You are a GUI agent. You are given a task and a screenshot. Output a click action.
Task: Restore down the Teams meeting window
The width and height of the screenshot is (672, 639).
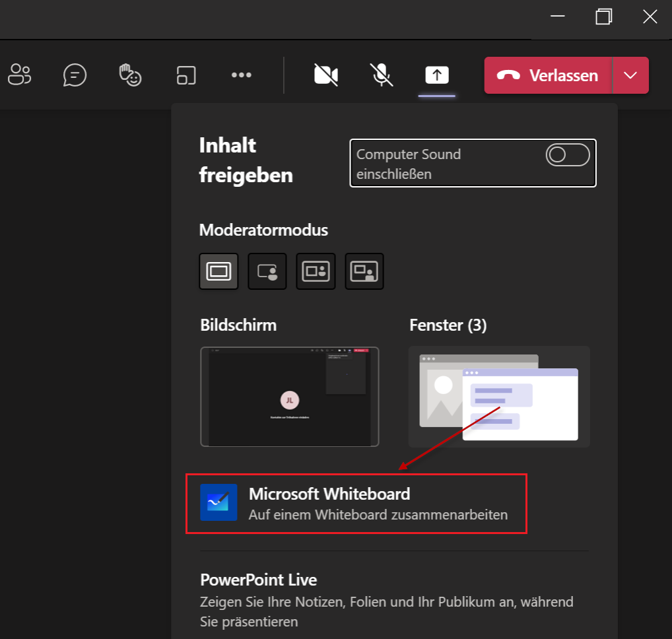tap(604, 17)
